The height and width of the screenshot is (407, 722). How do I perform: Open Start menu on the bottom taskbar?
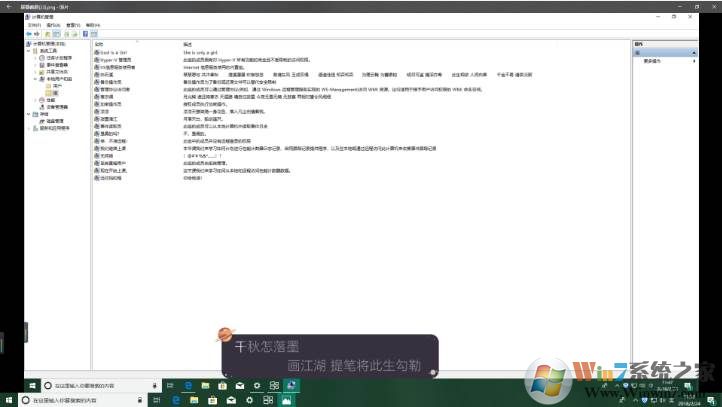point(9,400)
